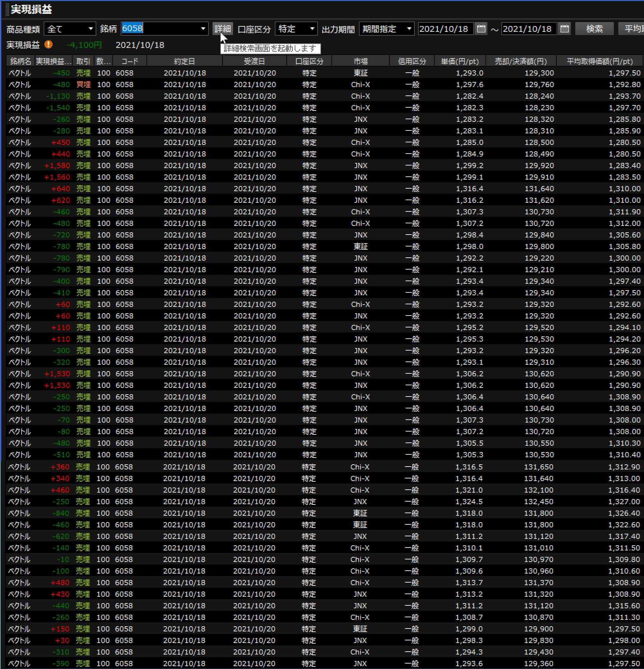
Task: Click the panel drag grip beside the title
Action: click(x=7, y=9)
